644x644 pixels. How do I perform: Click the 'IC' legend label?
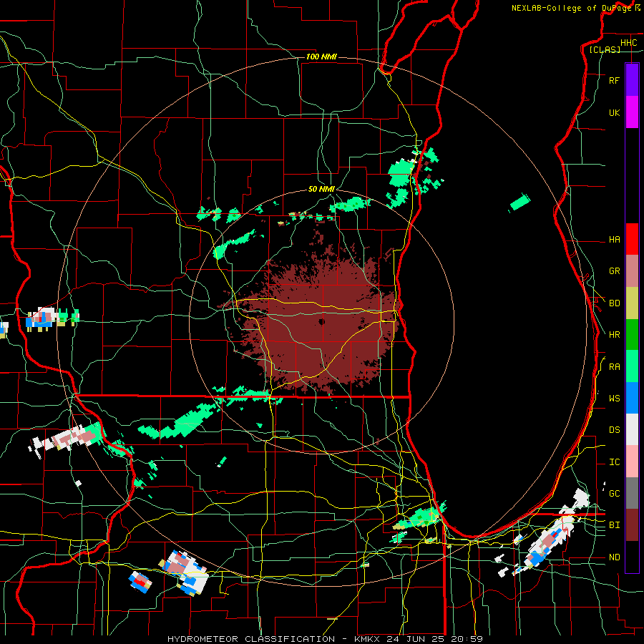click(614, 462)
